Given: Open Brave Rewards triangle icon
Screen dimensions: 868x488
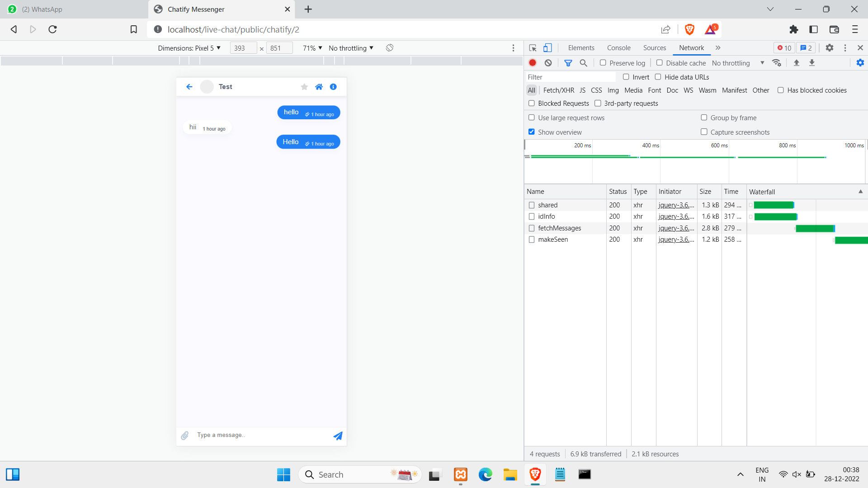Looking at the screenshot, I should (711, 29).
